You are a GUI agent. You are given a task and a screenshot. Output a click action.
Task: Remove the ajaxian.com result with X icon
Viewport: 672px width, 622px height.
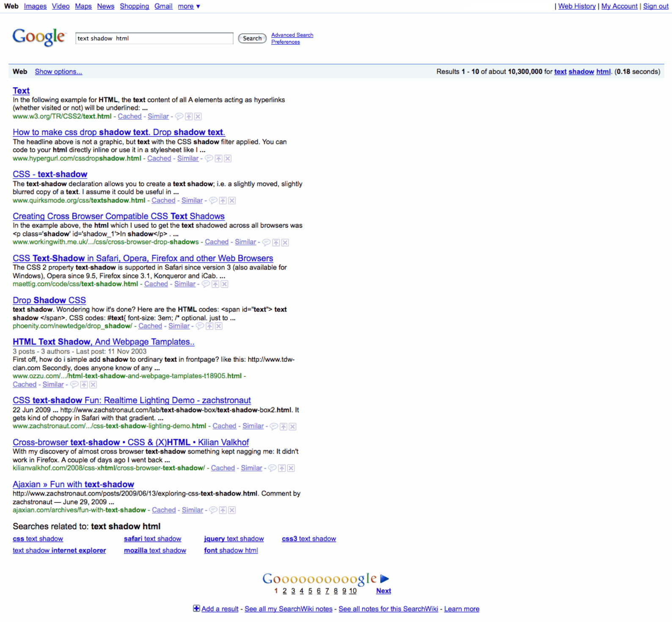tap(232, 510)
